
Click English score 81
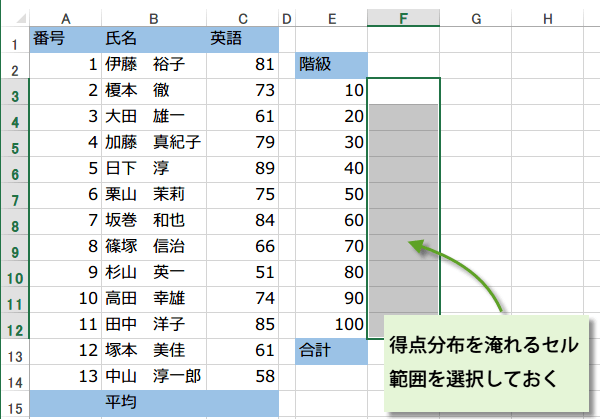coord(243,66)
